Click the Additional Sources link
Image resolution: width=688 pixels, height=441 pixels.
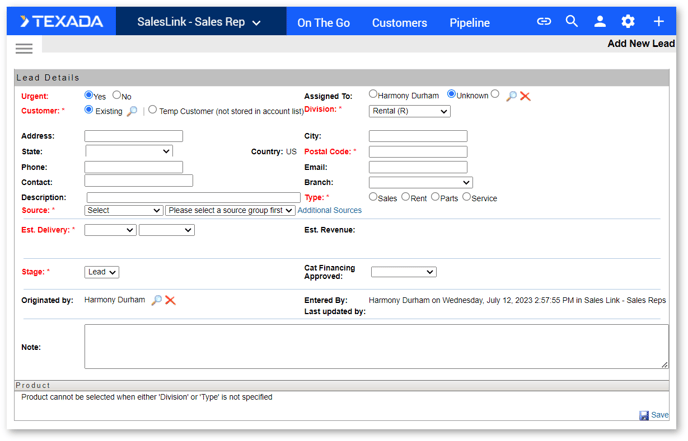point(330,210)
